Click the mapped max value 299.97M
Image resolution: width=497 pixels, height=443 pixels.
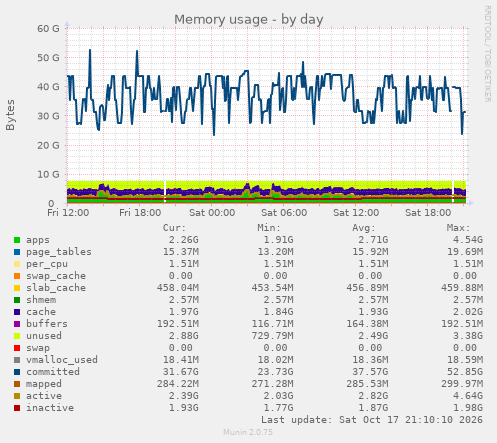(462, 384)
